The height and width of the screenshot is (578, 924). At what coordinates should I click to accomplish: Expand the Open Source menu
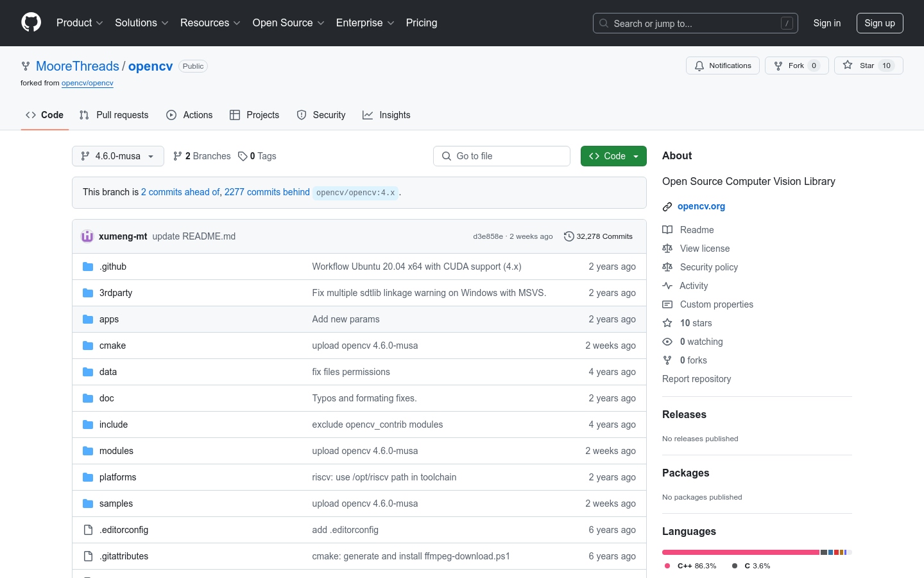[x=289, y=23]
